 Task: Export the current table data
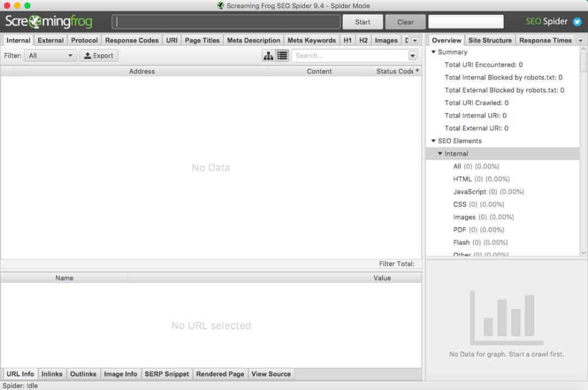coord(99,56)
